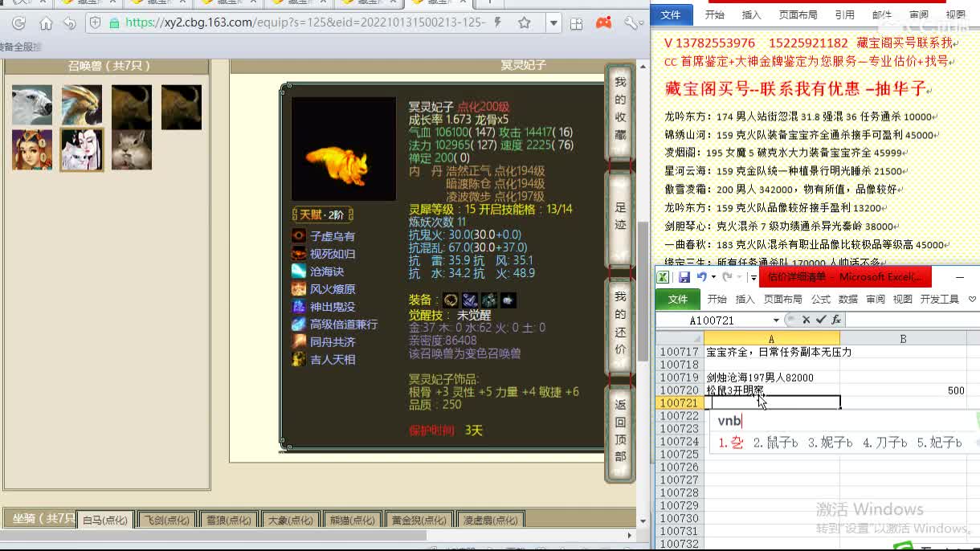Viewport: 980px width, 551px height.
Task: Select the polar bear pet thumbnail
Action: [x=32, y=106]
